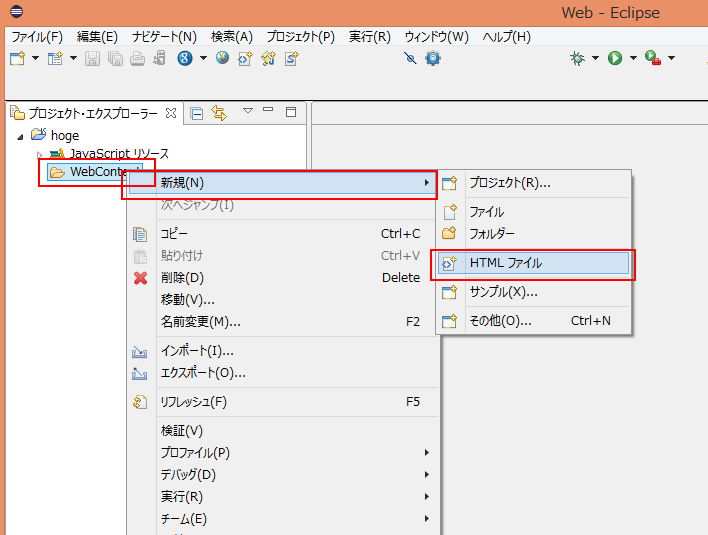Click the blue round 8 toolbar icon
The width and height of the screenshot is (708, 535).
(x=185, y=58)
